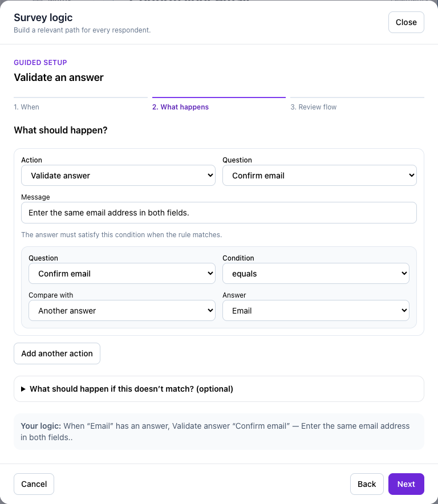
Task: Expand the 'What should happen if this doesn't match' section
Action: (x=218, y=389)
